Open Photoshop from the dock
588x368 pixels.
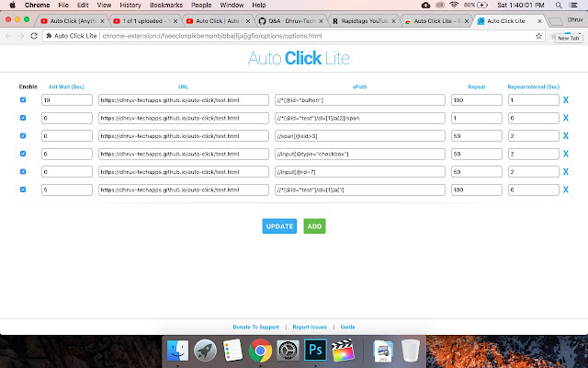click(315, 351)
